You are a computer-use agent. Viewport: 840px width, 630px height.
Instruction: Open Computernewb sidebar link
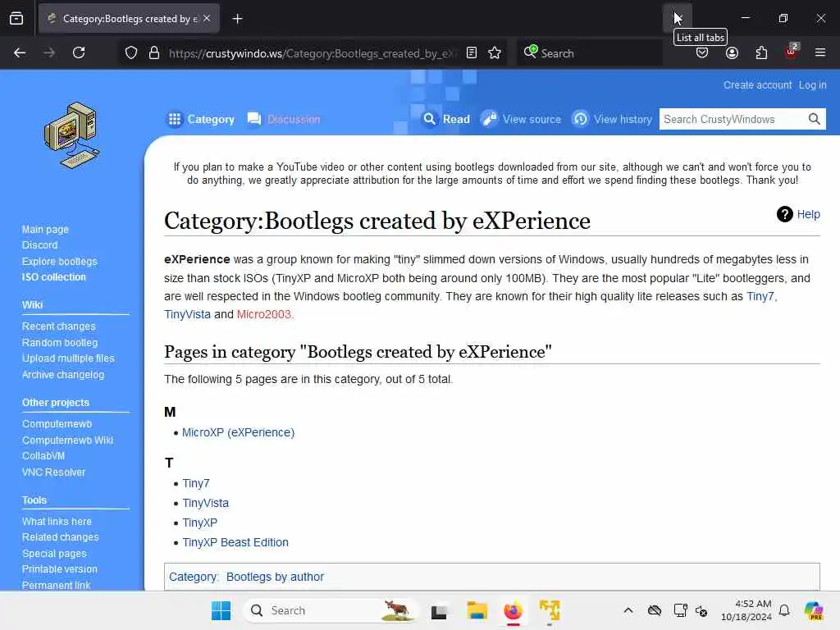tap(57, 424)
